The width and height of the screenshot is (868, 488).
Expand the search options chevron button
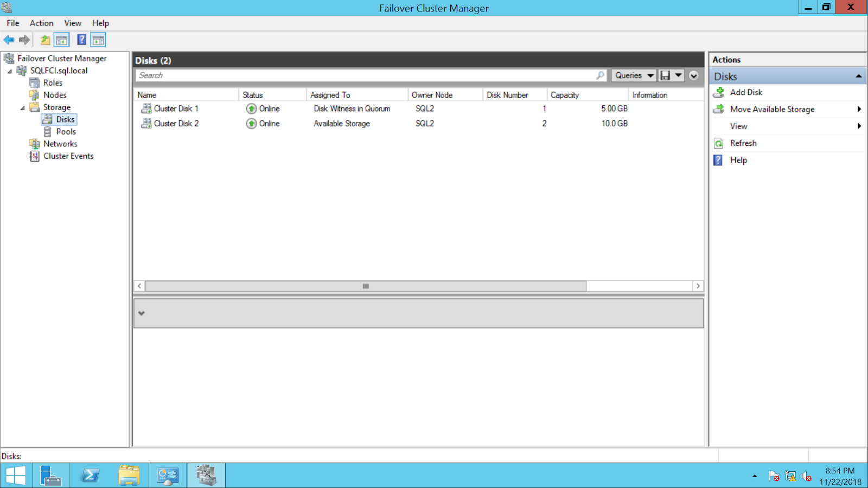[694, 75]
